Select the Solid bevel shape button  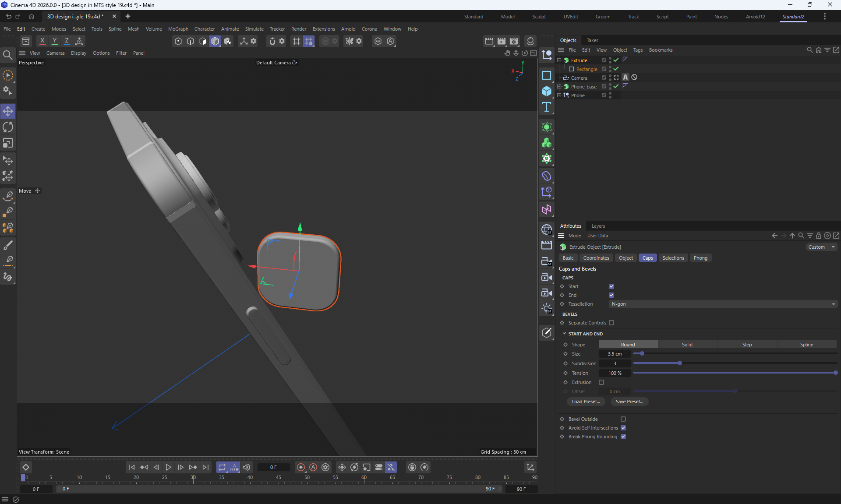[x=687, y=345]
